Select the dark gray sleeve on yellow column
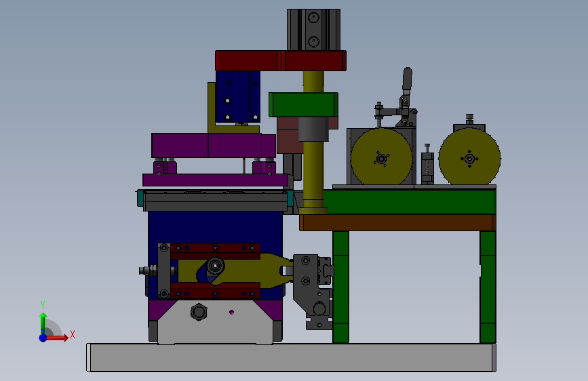The image size is (588, 381). 313,129
